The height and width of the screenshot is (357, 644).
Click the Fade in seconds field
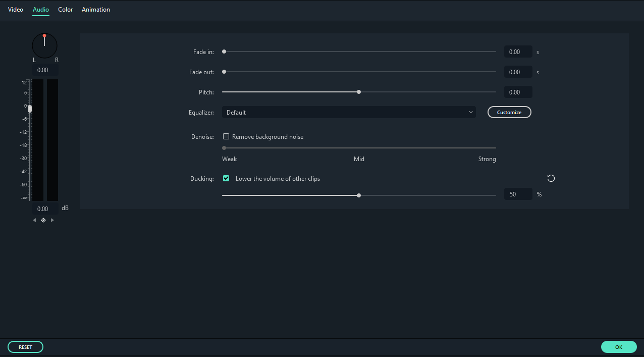click(x=518, y=52)
